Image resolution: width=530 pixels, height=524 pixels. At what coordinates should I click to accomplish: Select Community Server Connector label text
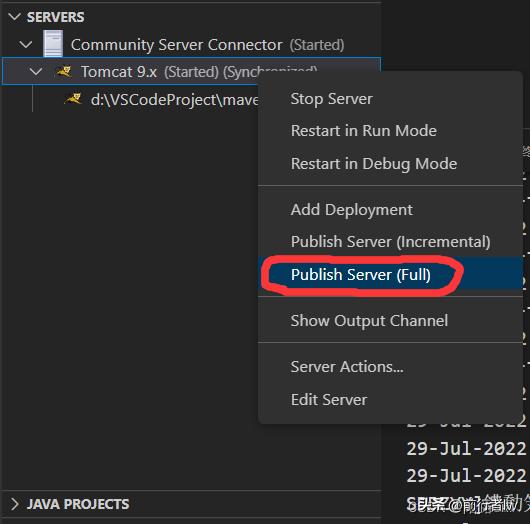tap(176, 45)
